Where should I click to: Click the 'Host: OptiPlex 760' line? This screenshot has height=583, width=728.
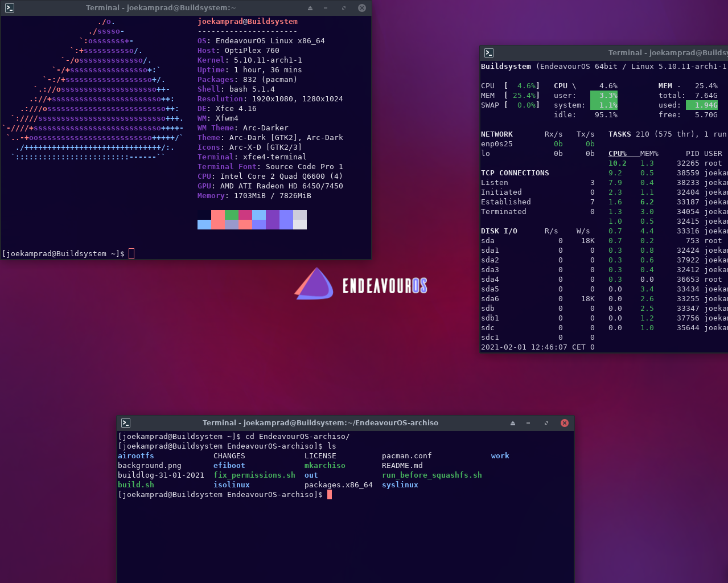coord(238,50)
